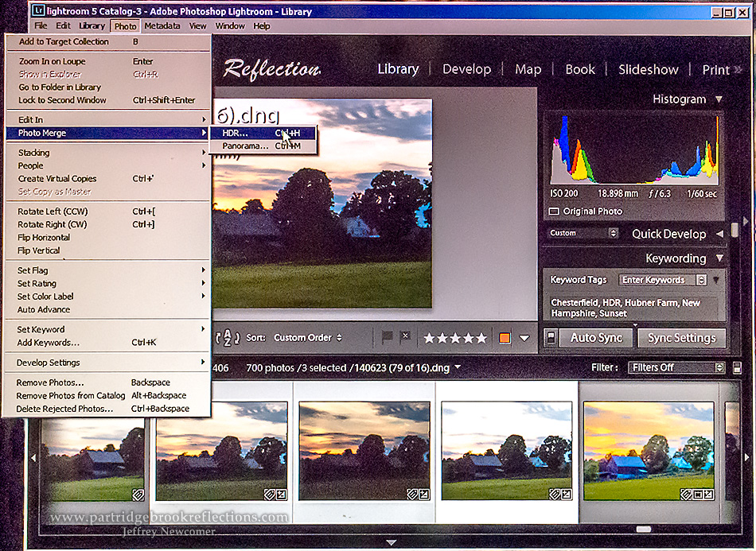756x551 pixels.
Task: Click the Reflection identity plate
Action: tap(272, 70)
